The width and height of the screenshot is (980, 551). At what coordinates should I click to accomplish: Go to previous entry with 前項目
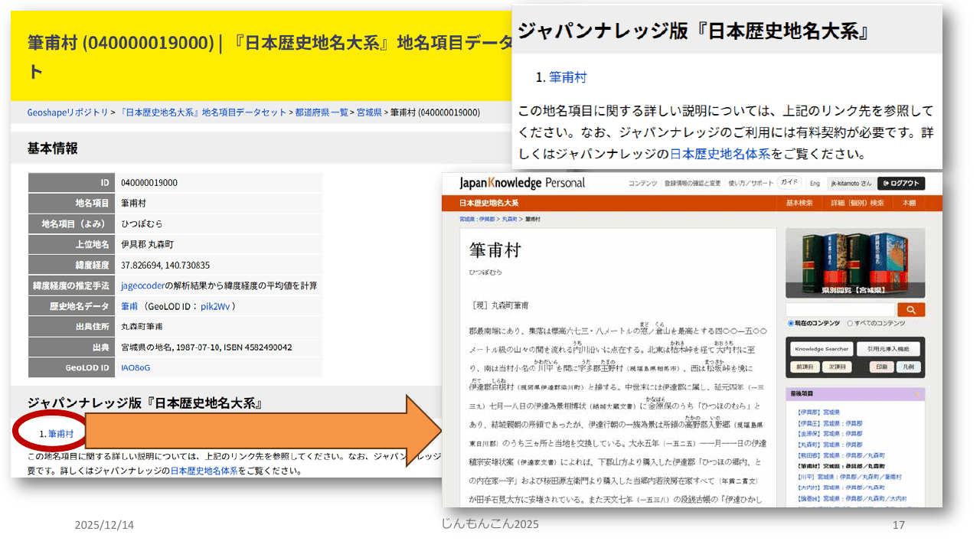pos(803,367)
